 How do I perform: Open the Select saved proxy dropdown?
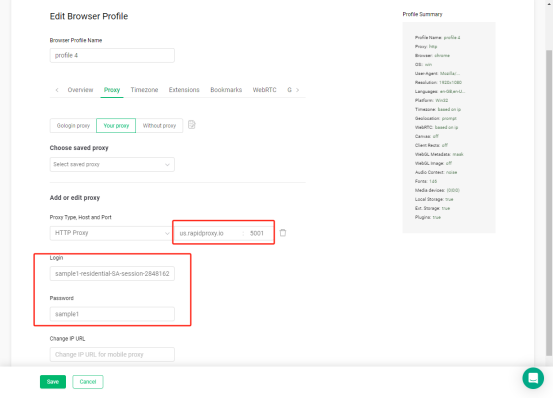click(112, 164)
